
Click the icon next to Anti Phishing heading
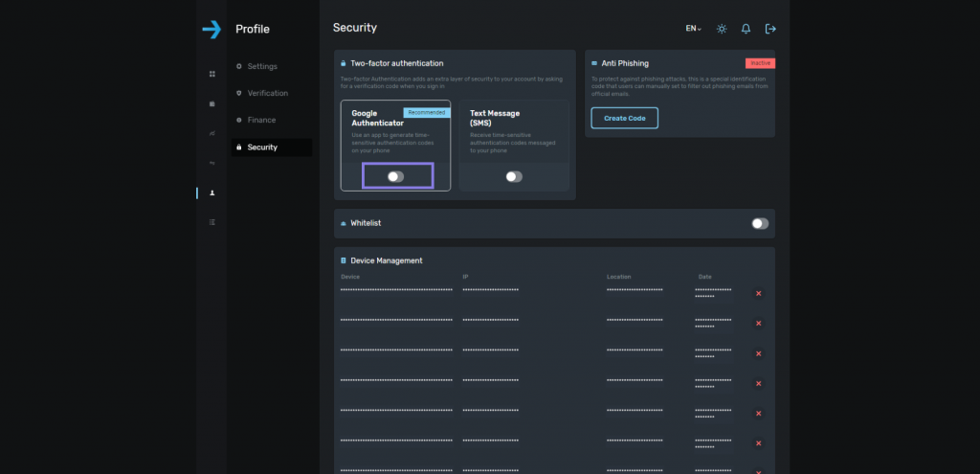pyautogui.click(x=594, y=63)
